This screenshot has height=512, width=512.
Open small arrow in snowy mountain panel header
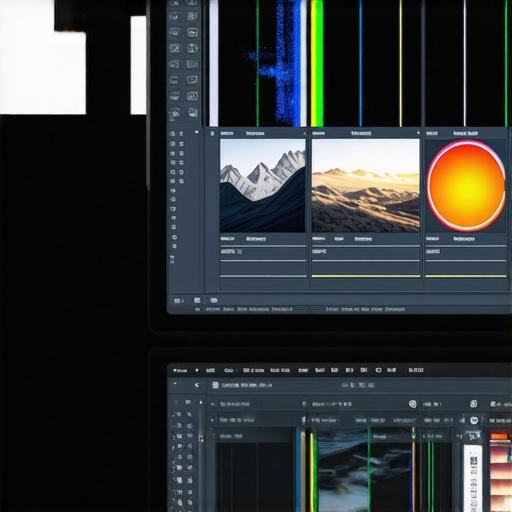[304, 133]
